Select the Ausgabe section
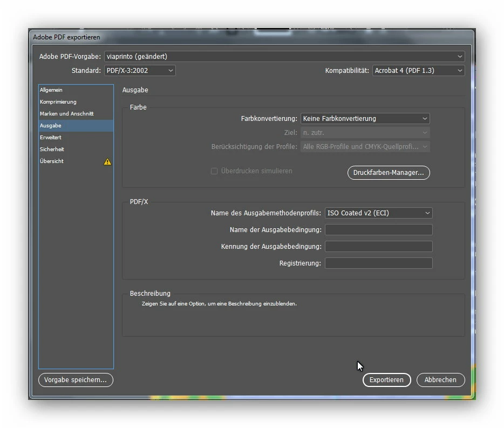Viewport: 504px width, 428px height. (76, 126)
